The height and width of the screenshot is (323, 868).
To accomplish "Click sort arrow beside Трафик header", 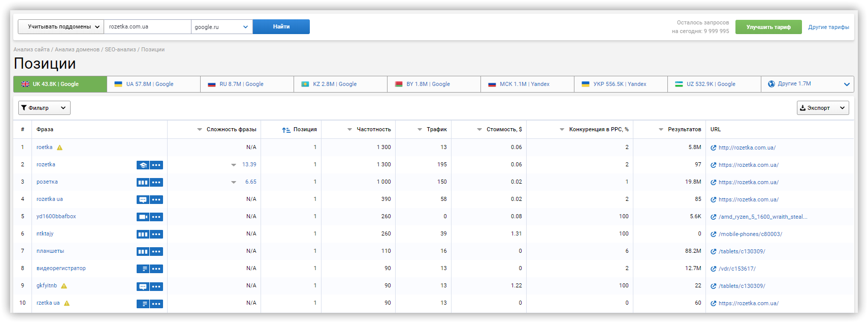I will pos(420,130).
